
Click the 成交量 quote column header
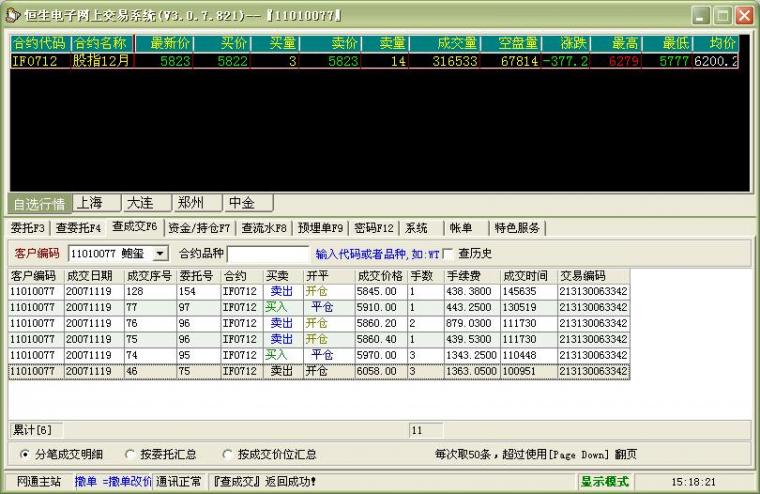[444, 43]
